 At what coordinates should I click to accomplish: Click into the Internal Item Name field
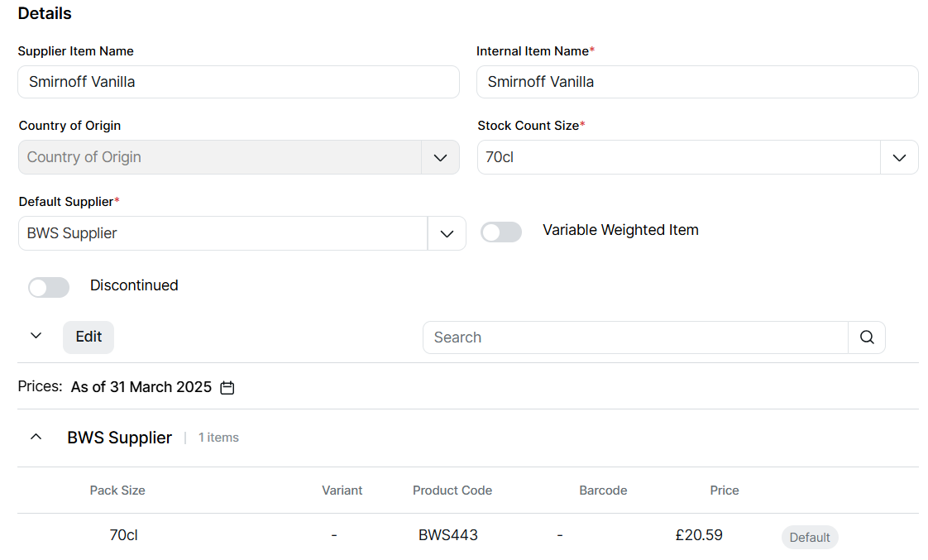tap(696, 82)
